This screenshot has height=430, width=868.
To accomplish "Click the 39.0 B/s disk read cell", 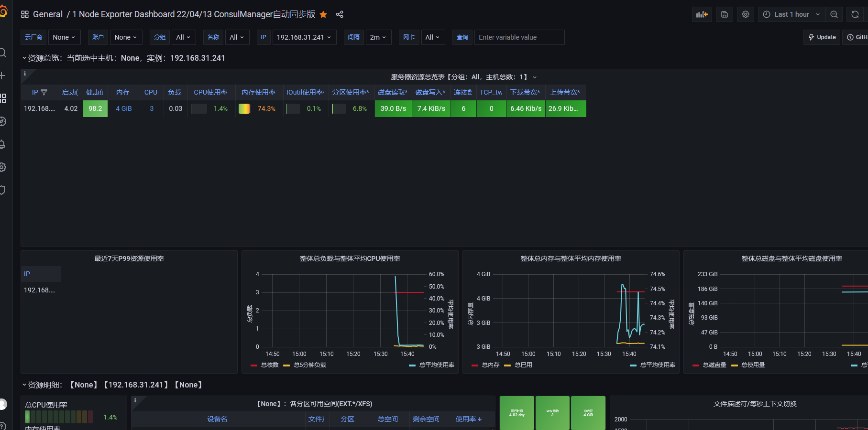I will pos(393,108).
